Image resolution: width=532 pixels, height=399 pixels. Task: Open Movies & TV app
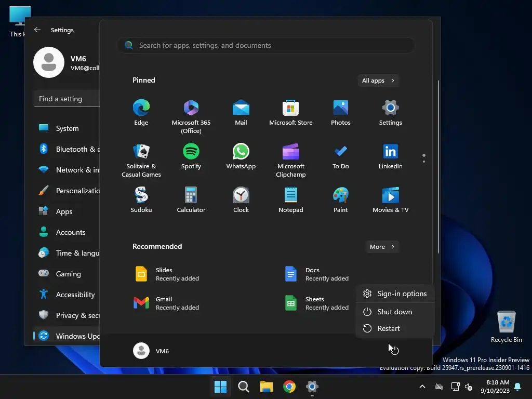pyautogui.click(x=391, y=200)
